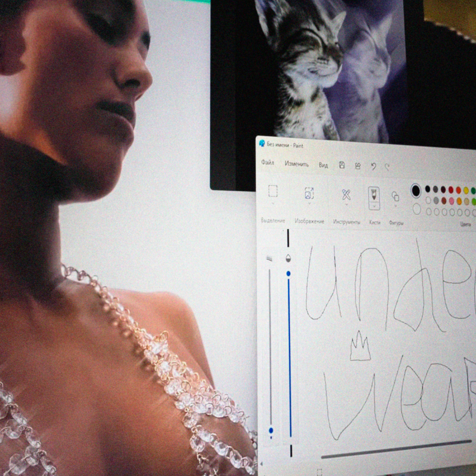Expand the Изображение options chevron
Image resolution: width=476 pixels, height=476 pixels.
309,204
